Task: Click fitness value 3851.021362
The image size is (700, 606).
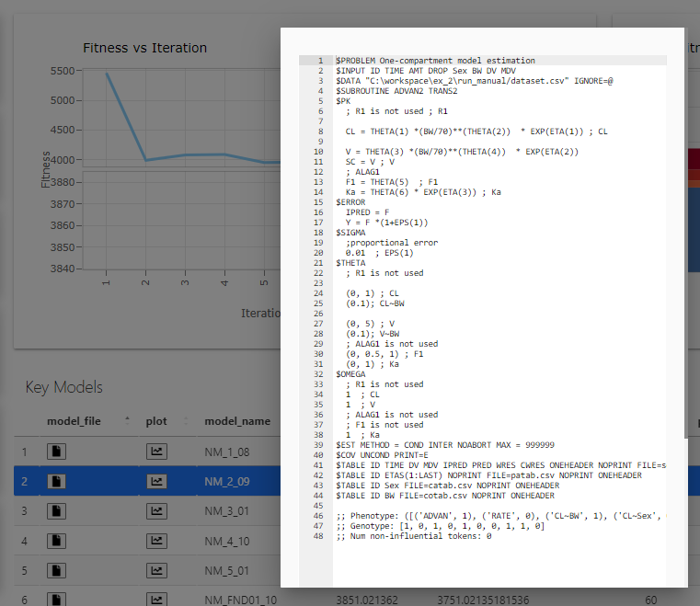Action: point(366,600)
